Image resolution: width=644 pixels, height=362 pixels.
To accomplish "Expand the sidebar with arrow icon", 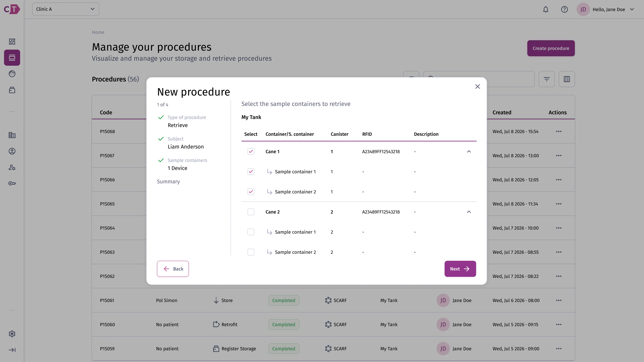I will point(12,350).
